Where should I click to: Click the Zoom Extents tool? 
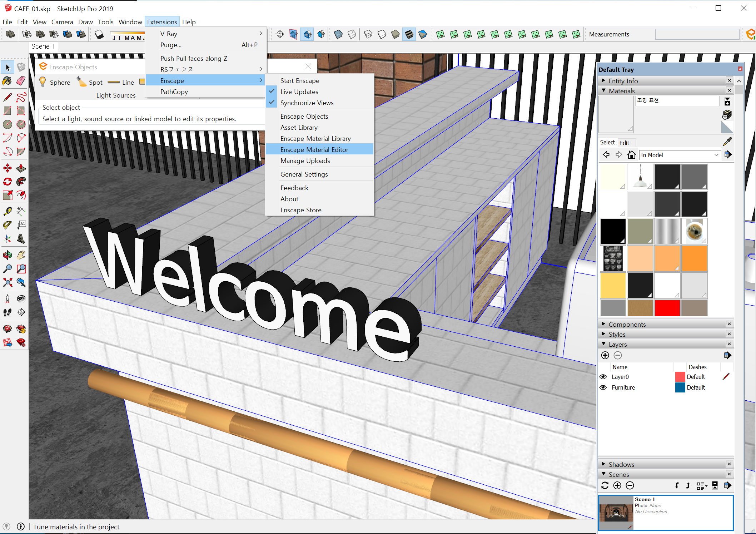8,282
